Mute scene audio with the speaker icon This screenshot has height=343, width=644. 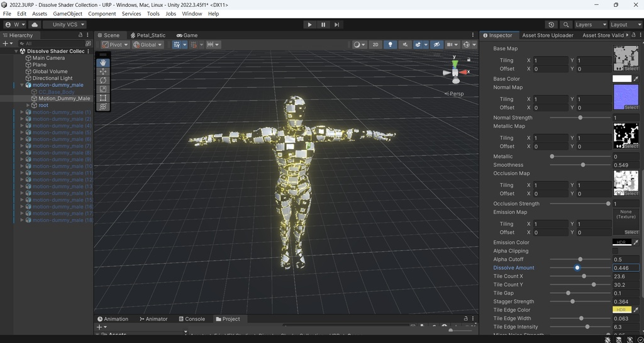tap(405, 45)
